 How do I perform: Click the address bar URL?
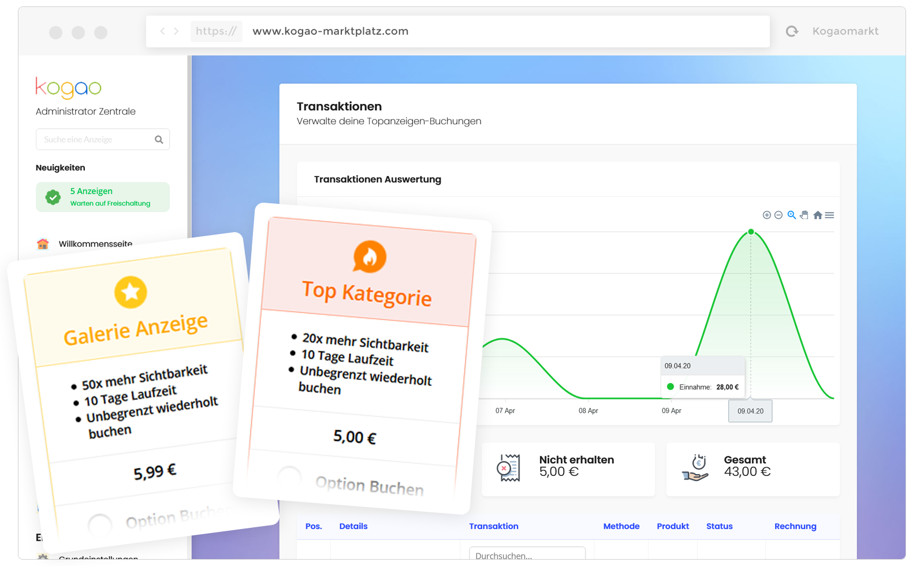pyautogui.click(x=330, y=31)
